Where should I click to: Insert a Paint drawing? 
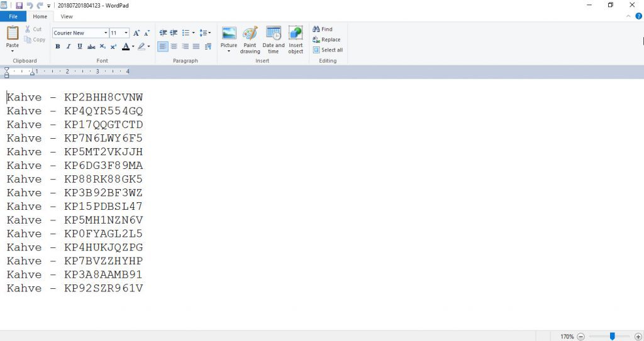(250, 39)
